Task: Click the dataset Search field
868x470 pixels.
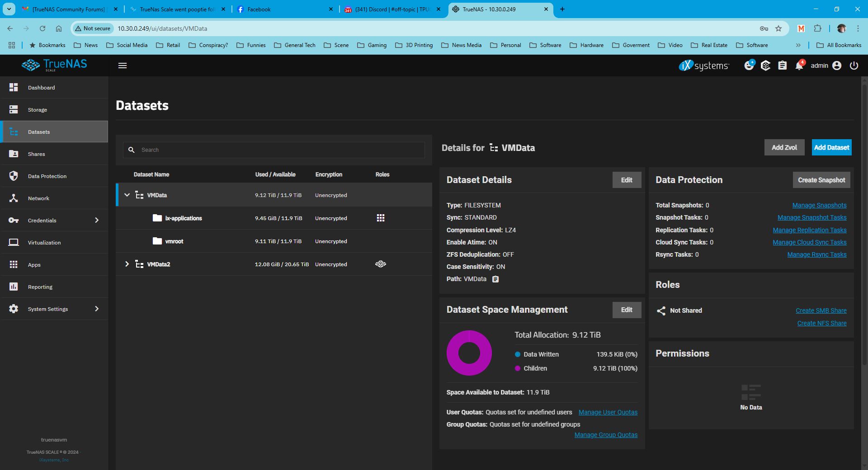Action: 280,150
